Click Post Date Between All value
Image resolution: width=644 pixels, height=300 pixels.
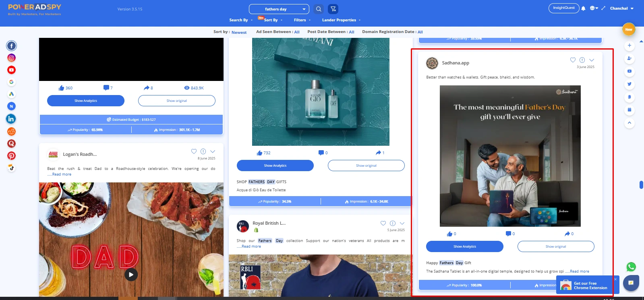352,32
